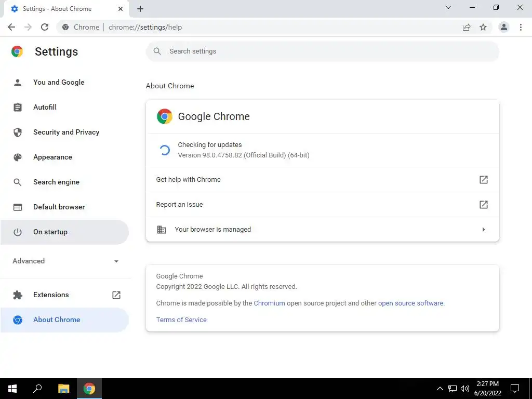This screenshot has width=532, height=399.
Task: Click the Chrome logo beside the Settings title
Action: [17, 51]
